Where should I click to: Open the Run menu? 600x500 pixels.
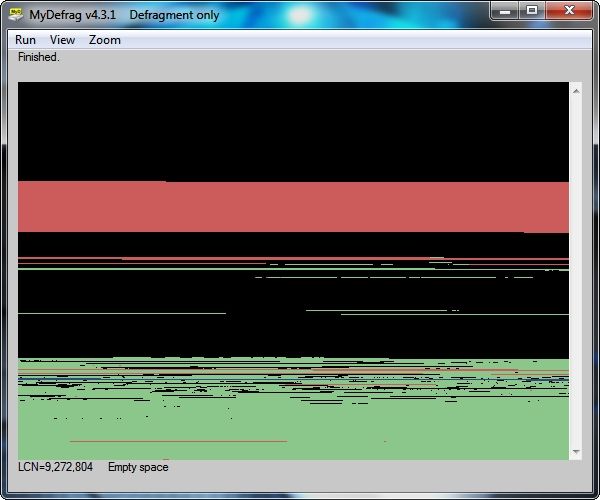coord(25,40)
